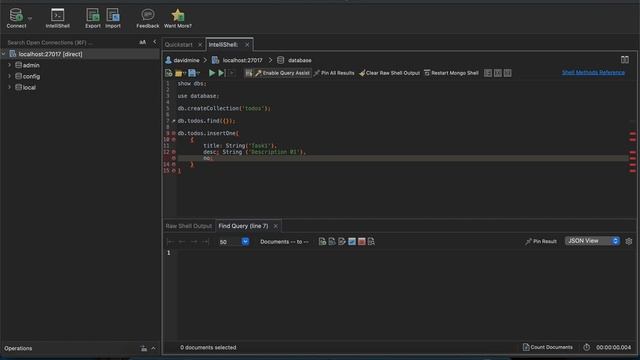Click Count Documents
640x360 pixels.
click(547, 347)
